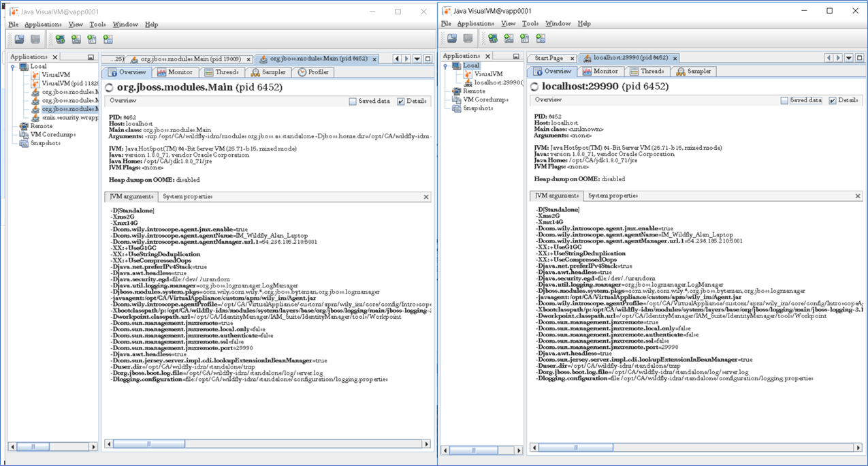Image resolution: width=868 pixels, height=466 pixels.
Task: Click Remote network icon in left window tree
Action: pyautogui.click(x=24, y=126)
